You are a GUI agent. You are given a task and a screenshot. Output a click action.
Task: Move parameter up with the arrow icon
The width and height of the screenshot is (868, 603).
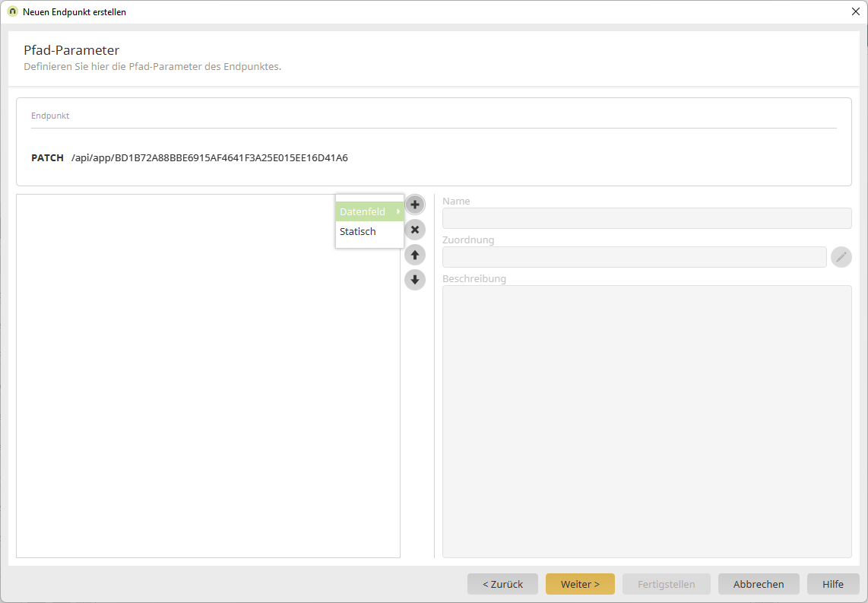pyautogui.click(x=415, y=255)
